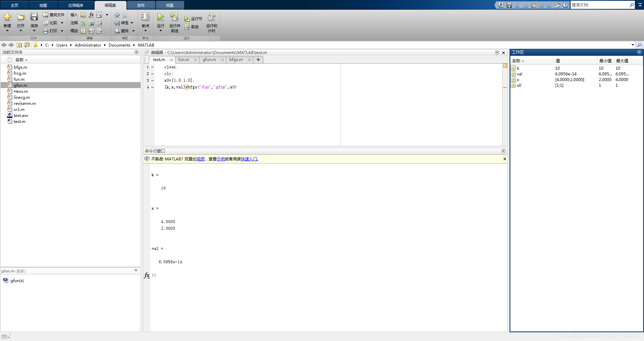The image size is (644, 341).
Task: Click Advance (前进) button
Action: (192, 27)
